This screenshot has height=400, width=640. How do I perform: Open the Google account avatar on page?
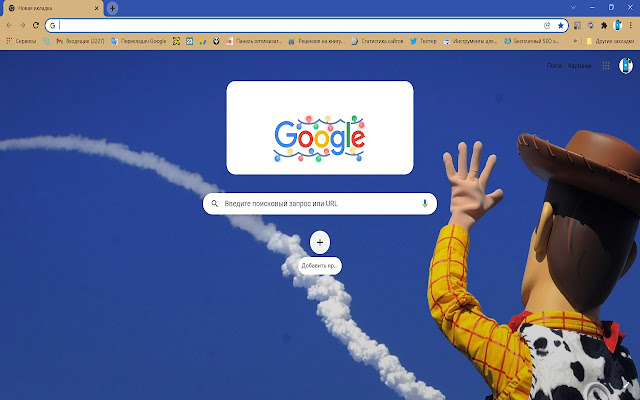click(x=626, y=66)
